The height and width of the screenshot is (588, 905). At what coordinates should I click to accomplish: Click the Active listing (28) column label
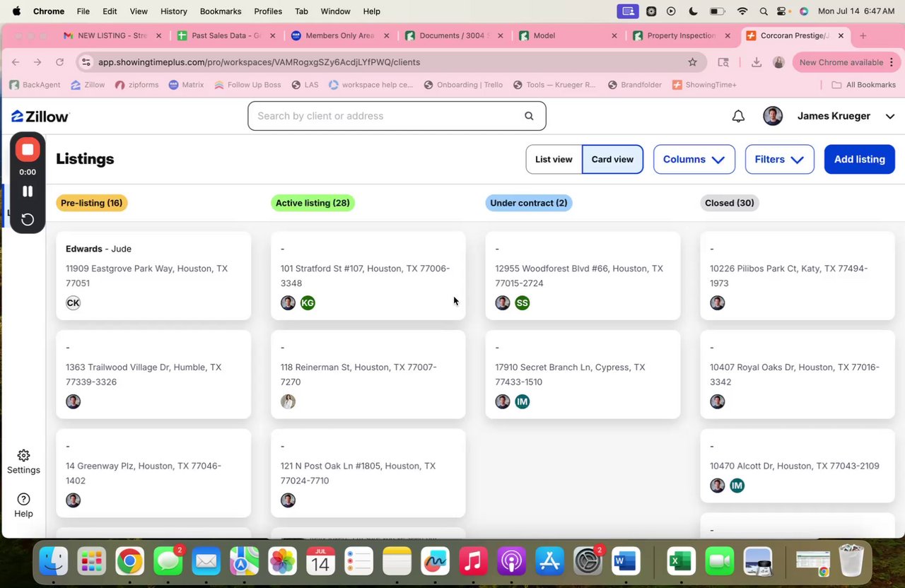coord(313,203)
